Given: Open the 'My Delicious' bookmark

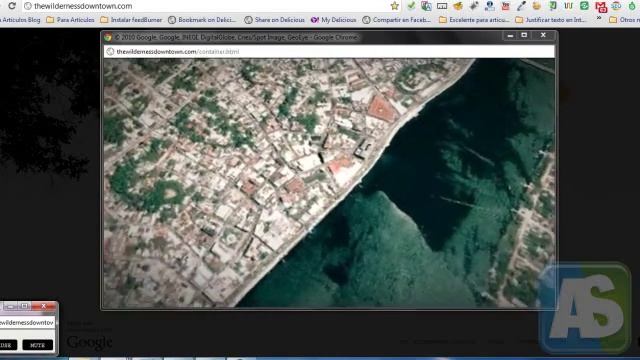Looking at the screenshot, I should [x=333, y=20].
